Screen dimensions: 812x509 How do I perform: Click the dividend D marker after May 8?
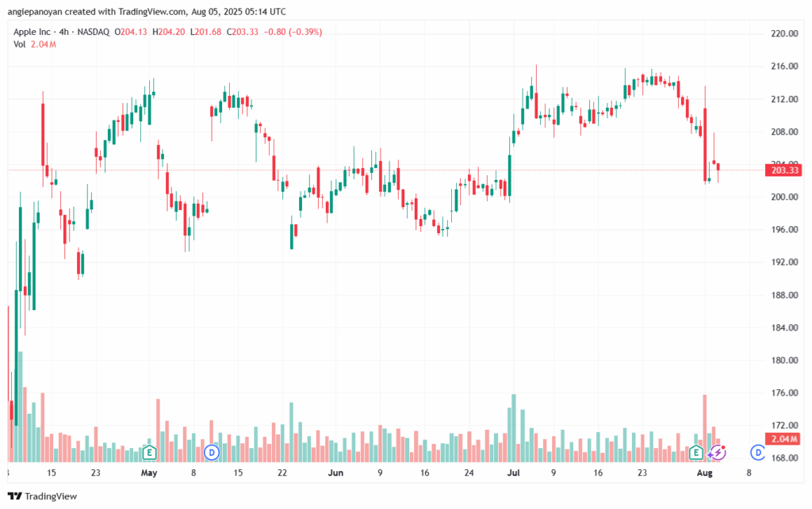tap(211, 453)
